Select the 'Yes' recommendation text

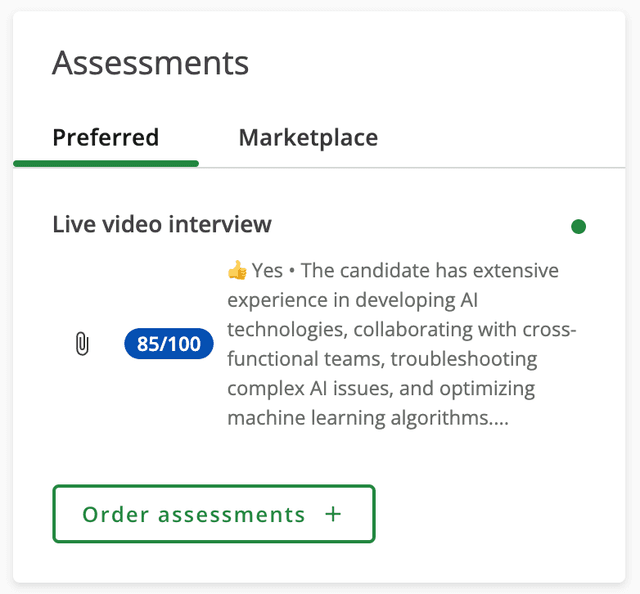tap(267, 271)
